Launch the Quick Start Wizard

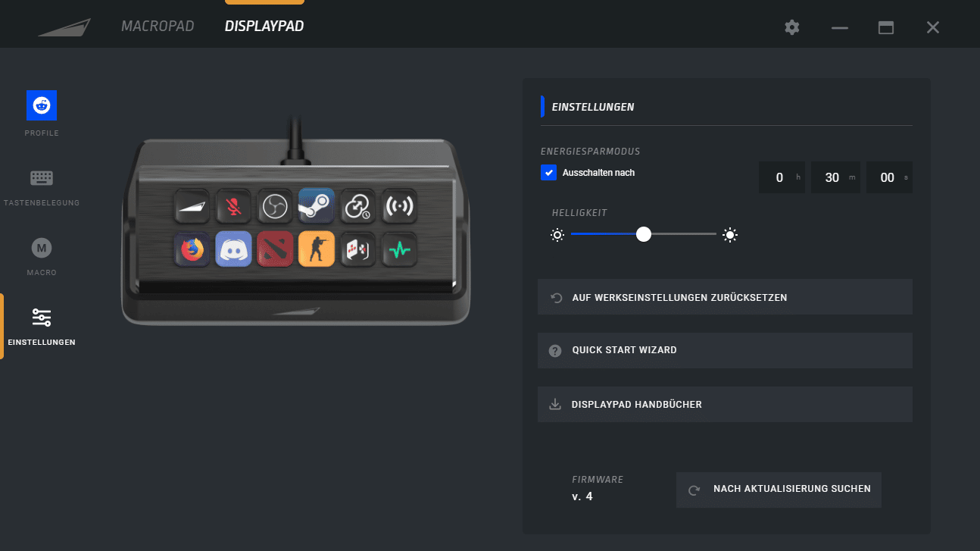coord(724,350)
